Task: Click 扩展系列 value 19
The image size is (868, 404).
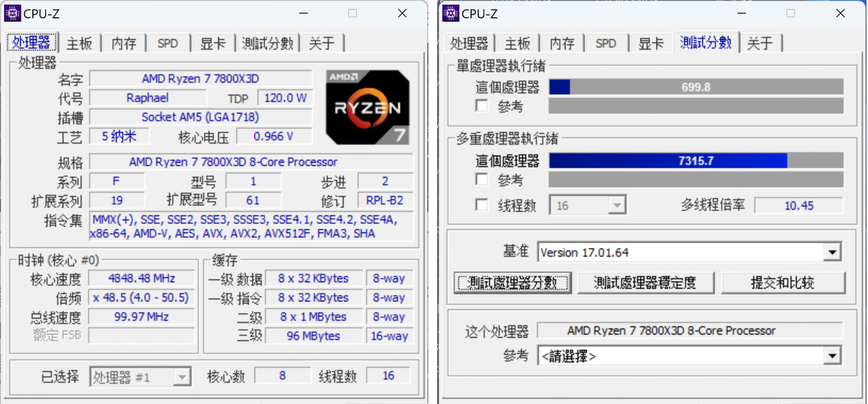Action: pos(117,200)
